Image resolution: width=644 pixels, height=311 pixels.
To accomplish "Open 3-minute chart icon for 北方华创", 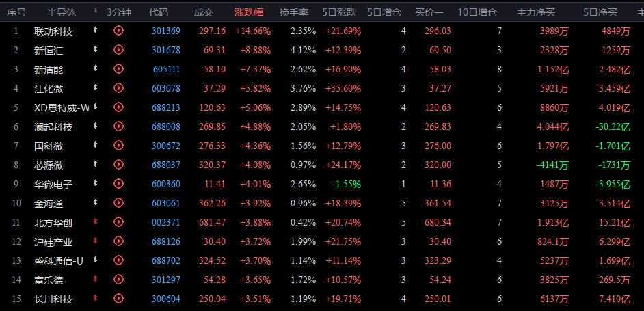I will [x=119, y=222].
